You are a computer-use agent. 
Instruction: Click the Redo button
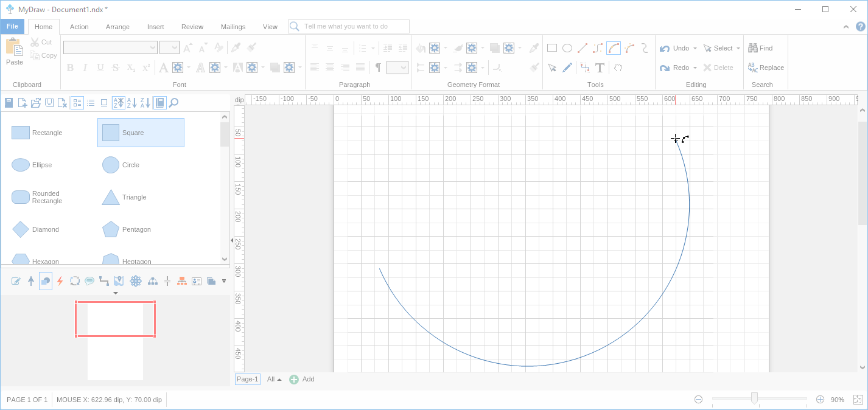[675, 68]
